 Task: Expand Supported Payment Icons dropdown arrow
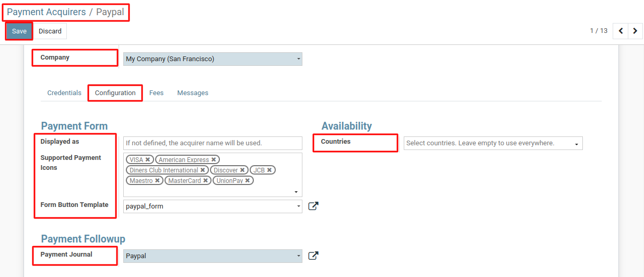tap(297, 192)
